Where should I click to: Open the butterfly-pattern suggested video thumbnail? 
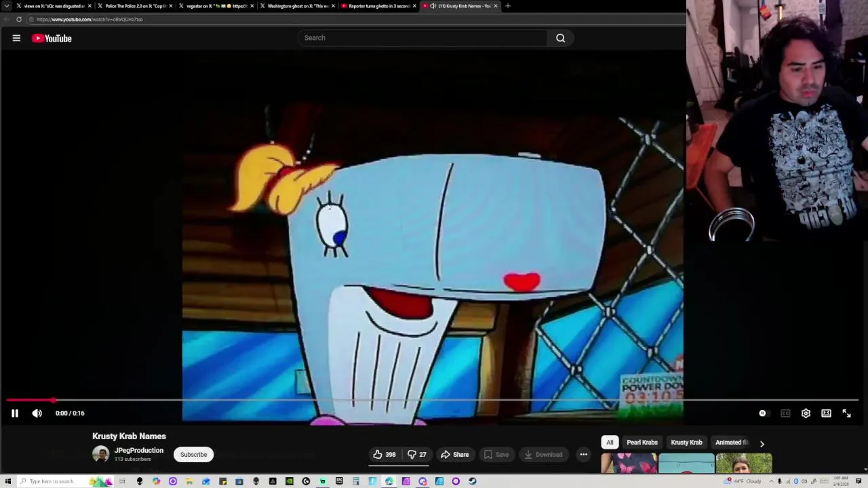click(x=629, y=464)
